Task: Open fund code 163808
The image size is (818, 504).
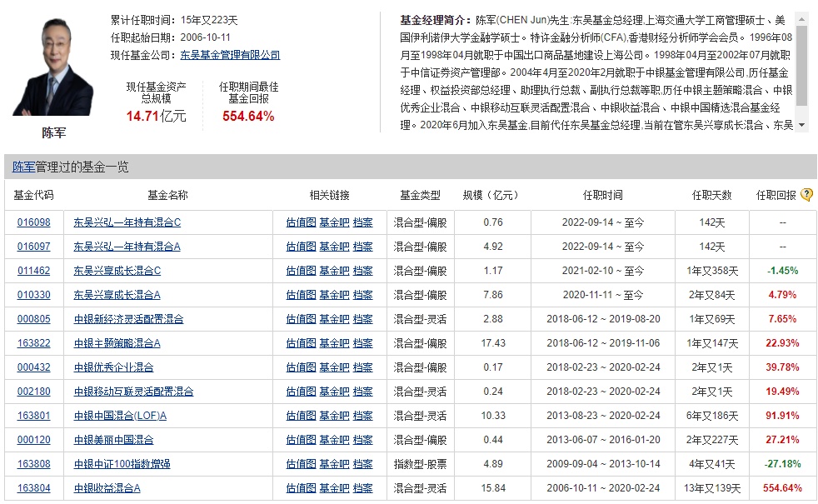Action: tap(34, 464)
